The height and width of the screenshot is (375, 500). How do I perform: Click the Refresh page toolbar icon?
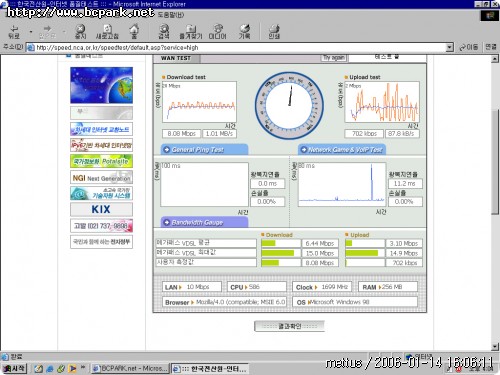pos(107,32)
